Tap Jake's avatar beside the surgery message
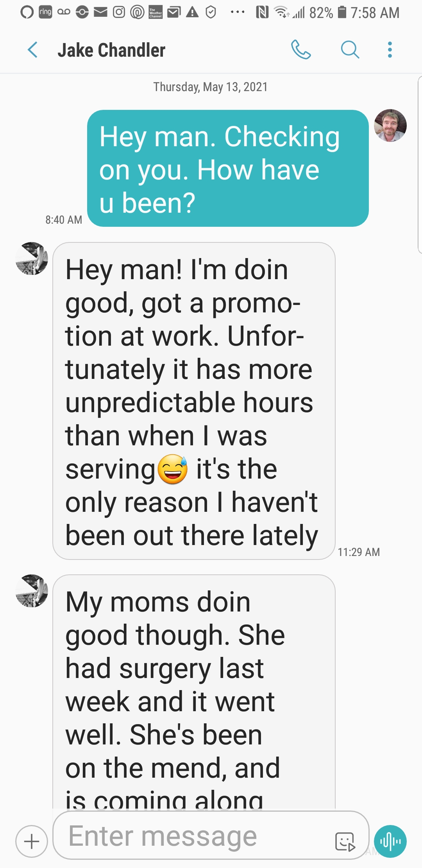Image resolution: width=422 pixels, height=868 pixels. coord(32,591)
